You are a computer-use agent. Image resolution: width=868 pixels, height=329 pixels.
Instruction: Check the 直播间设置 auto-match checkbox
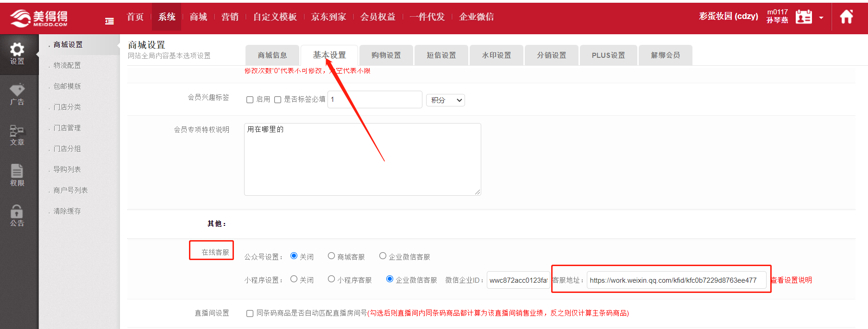[250, 314]
